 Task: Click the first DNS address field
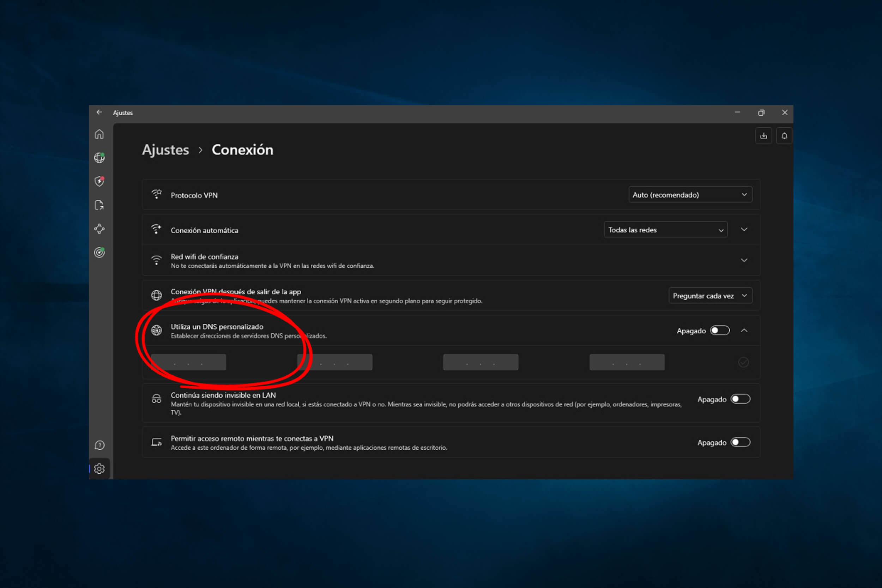click(x=188, y=362)
